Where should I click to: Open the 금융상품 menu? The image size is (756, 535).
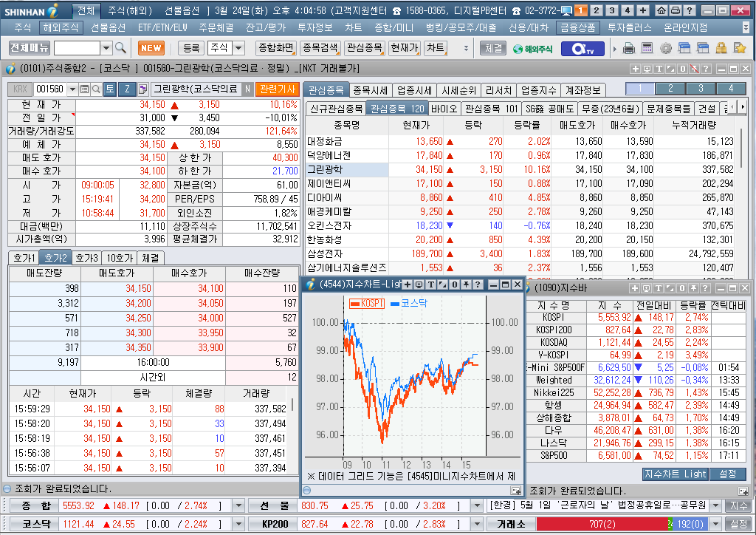pyautogui.click(x=577, y=28)
